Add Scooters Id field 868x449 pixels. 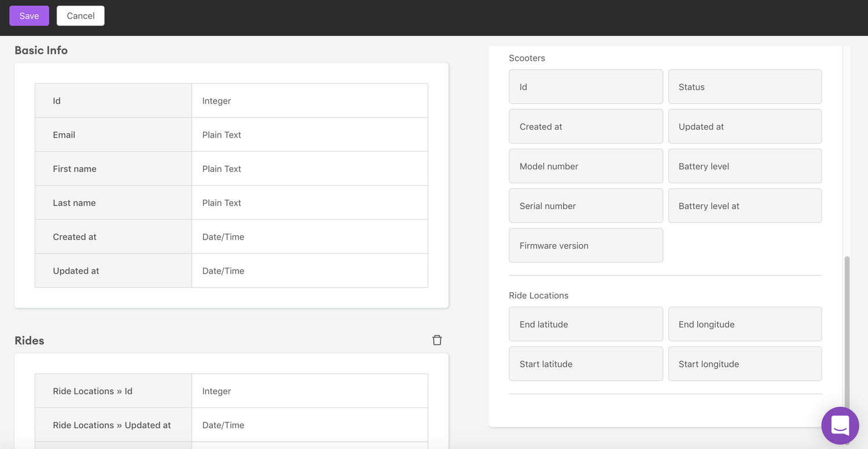pos(586,87)
